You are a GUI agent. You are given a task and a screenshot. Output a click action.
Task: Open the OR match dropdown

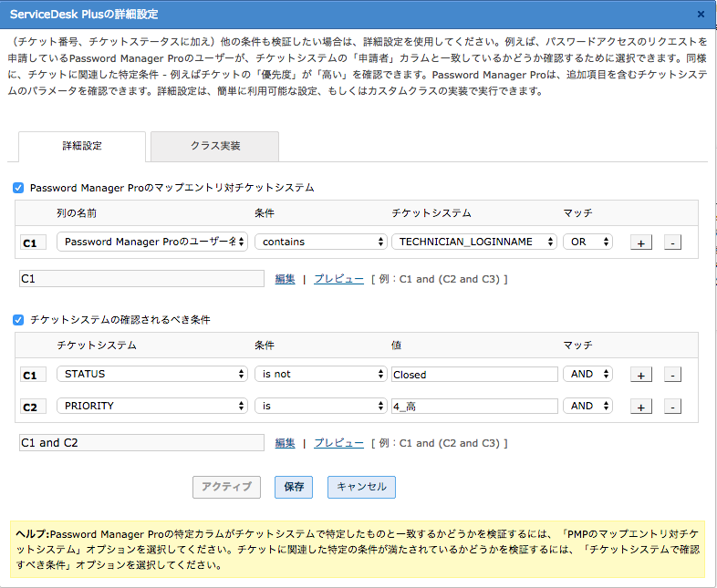coord(587,242)
